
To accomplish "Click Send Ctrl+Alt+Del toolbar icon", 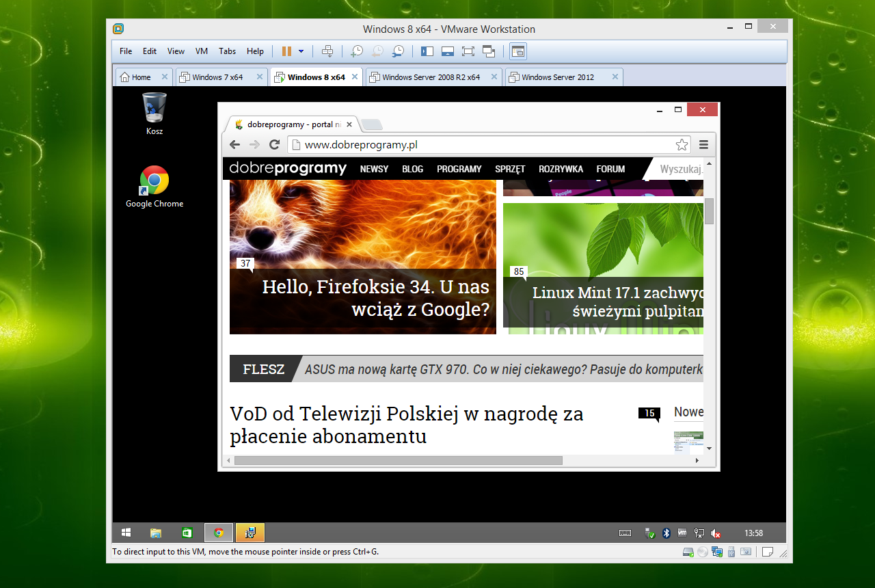I will pos(327,51).
